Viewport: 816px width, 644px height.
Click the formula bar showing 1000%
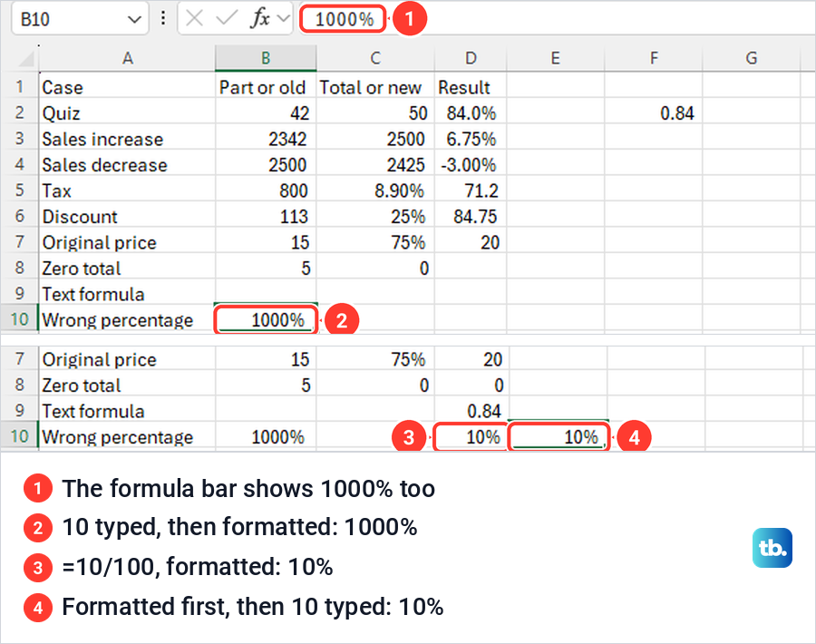click(x=555, y=19)
